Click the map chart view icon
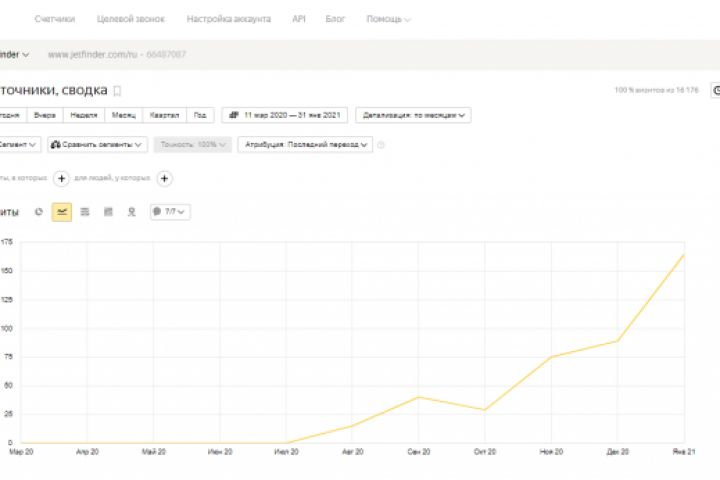The height and width of the screenshot is (480, 720). [x=131, y=212]
